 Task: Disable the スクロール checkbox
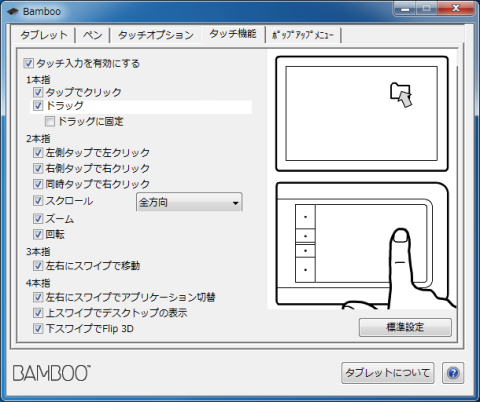(x=38, y=201)
